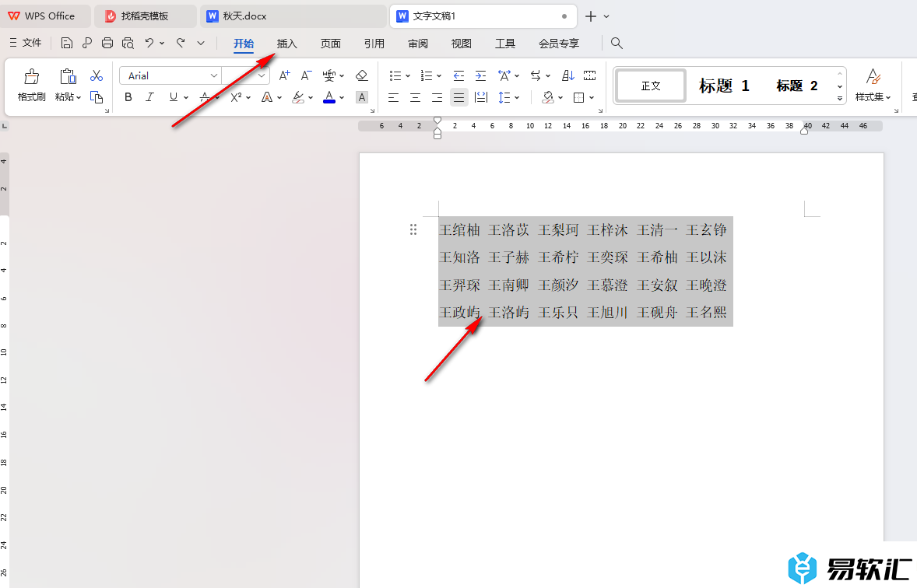Open Print Preview icon
The height and width of the screenshot is (588, 917).
point(128,43)
